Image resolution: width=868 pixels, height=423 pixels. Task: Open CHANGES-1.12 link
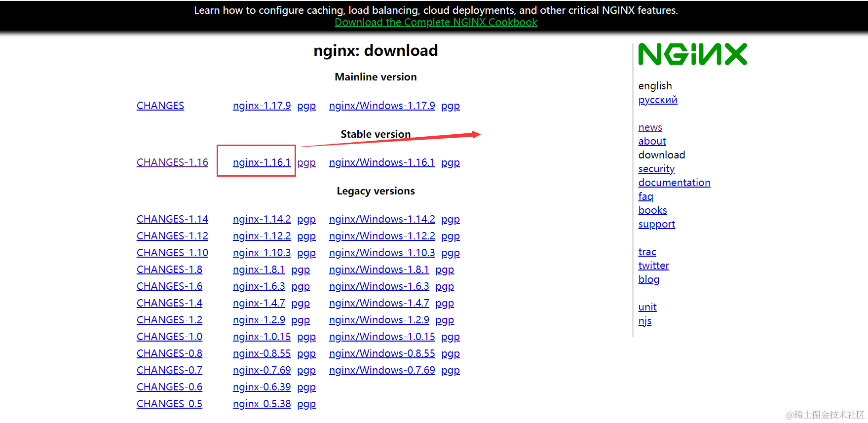172,236
